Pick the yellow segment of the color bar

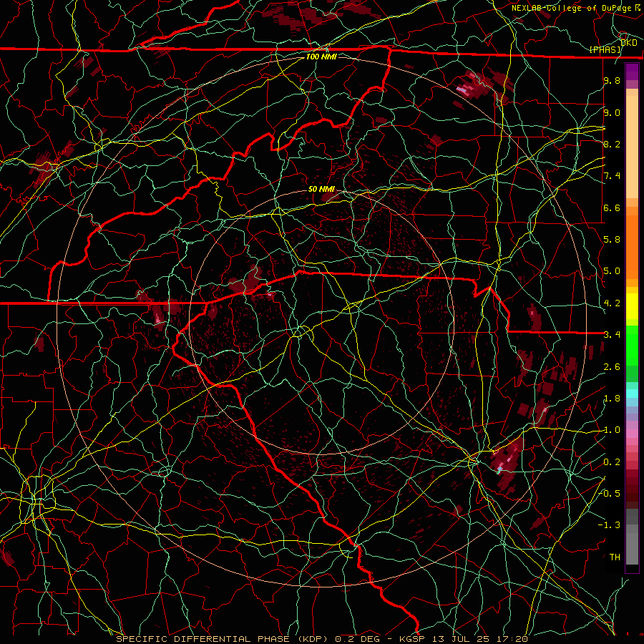(x=632, y=306)
